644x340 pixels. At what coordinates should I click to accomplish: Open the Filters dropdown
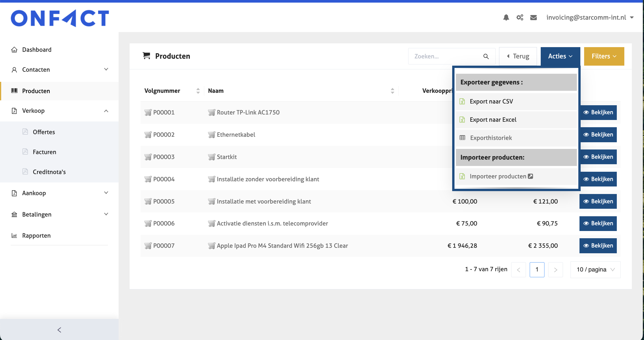pyautogui.click(x=604, y=56)
